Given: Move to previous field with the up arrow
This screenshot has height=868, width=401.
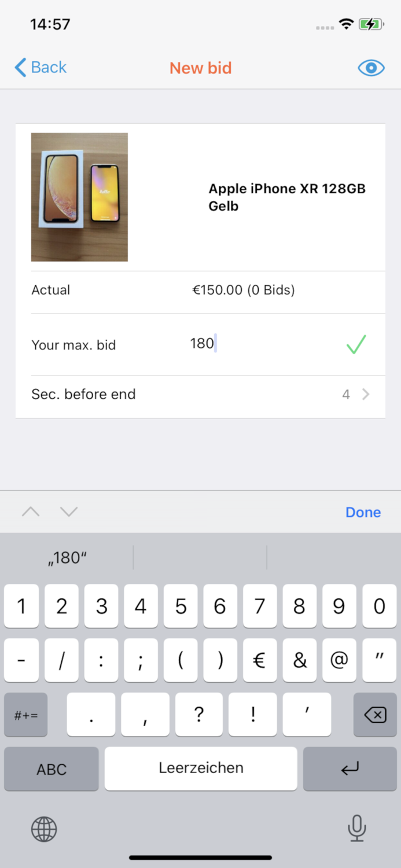Looking at the screenshot, I should pyautogui.click(x=30, y=512).
